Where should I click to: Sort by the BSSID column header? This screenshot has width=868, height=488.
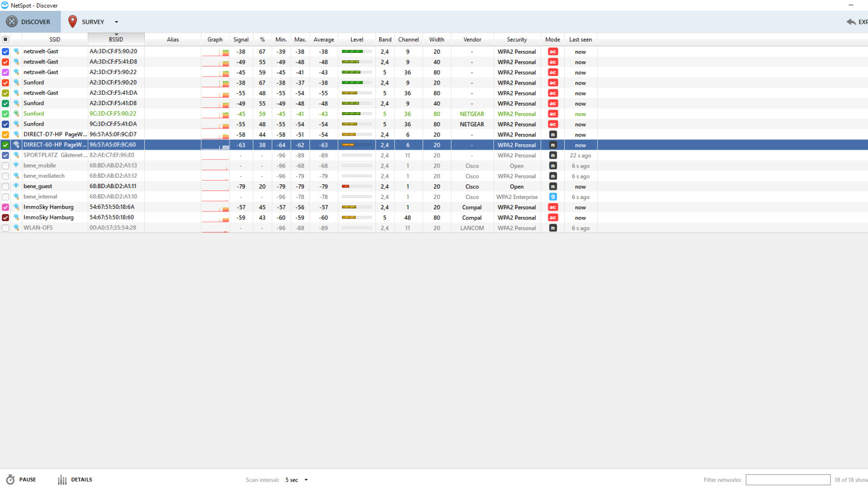pos(116,40)
